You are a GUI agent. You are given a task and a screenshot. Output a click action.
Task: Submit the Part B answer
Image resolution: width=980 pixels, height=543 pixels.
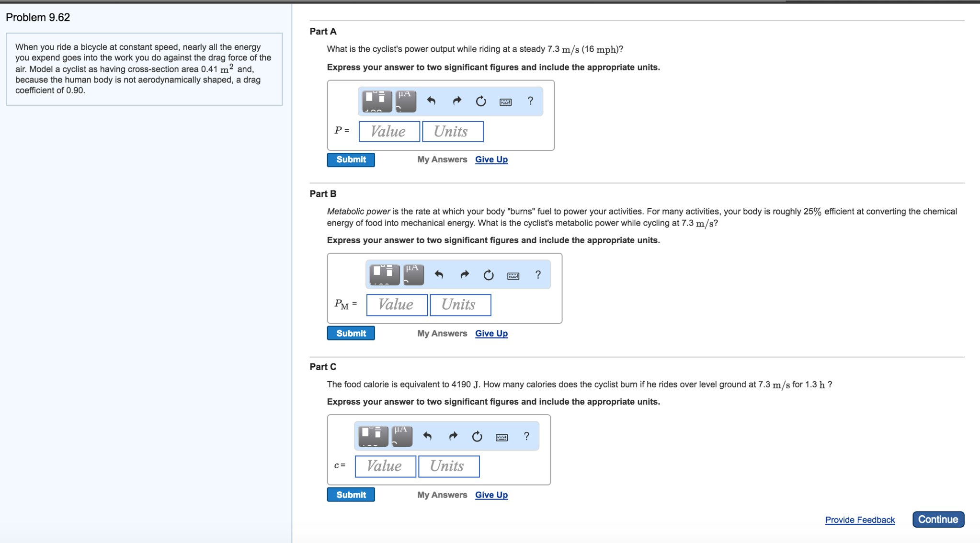tap(351, 333)
